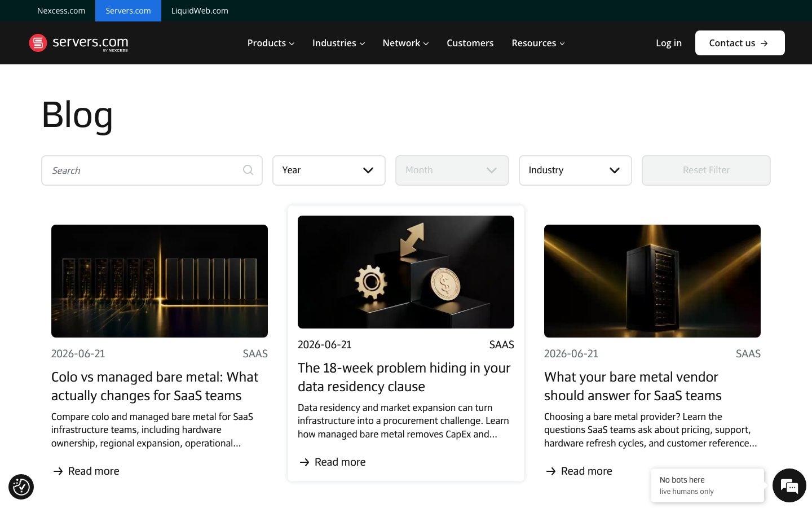This screenshot has height=508, width=812.
Task: Open the Industry filter dropdown
Action: [x=575, y=170]
